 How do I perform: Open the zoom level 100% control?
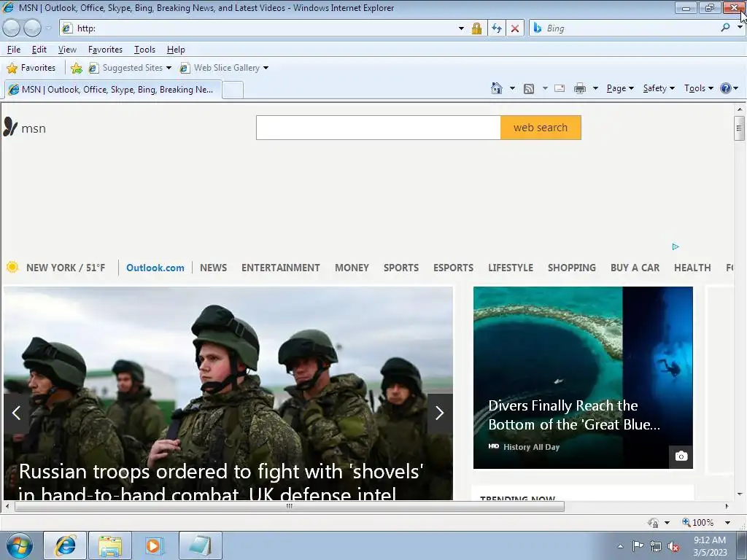tap(706, 522)
